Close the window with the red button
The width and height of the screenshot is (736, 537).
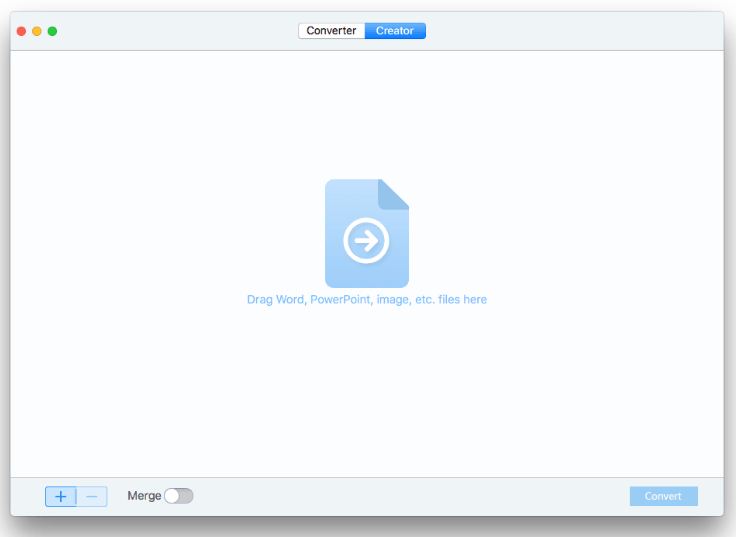tap(21, 31)
